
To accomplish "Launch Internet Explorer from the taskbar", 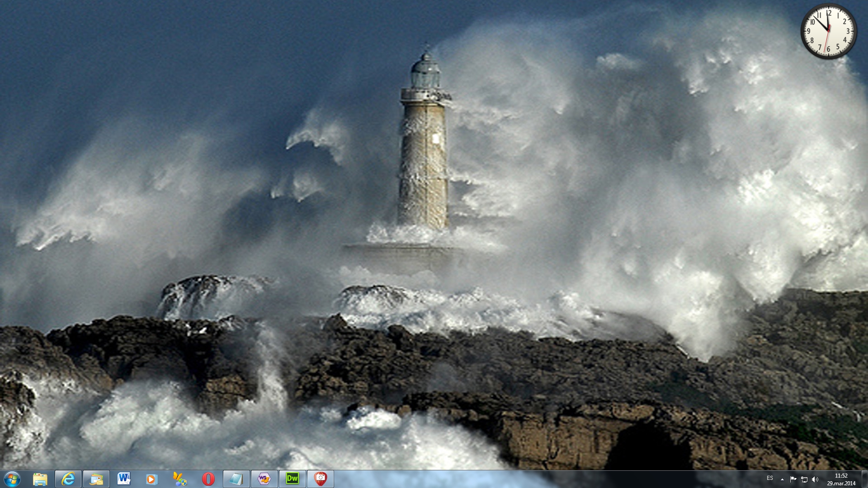I will [68, 479].
